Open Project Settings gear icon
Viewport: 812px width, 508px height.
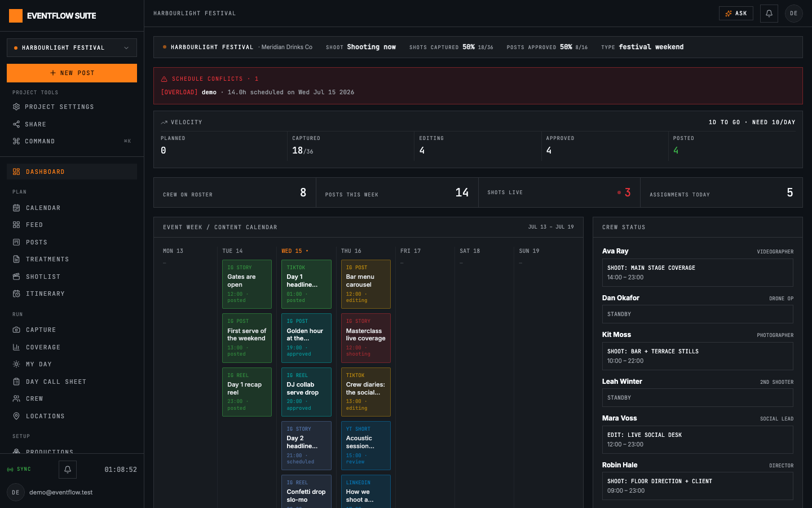coord(16,107)
